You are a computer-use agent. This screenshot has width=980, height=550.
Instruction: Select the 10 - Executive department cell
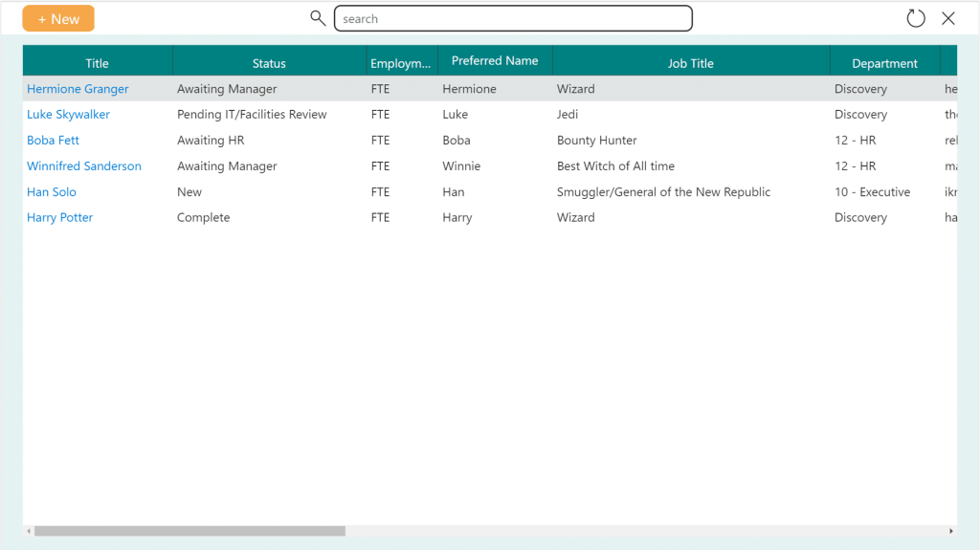point(873,192)
